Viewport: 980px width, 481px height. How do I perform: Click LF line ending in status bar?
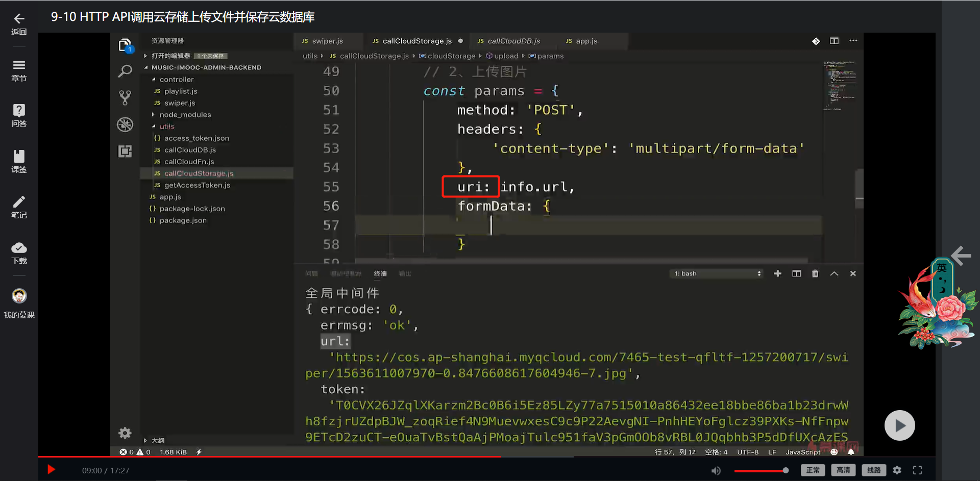pyautogui.click(x=772, y=452)
